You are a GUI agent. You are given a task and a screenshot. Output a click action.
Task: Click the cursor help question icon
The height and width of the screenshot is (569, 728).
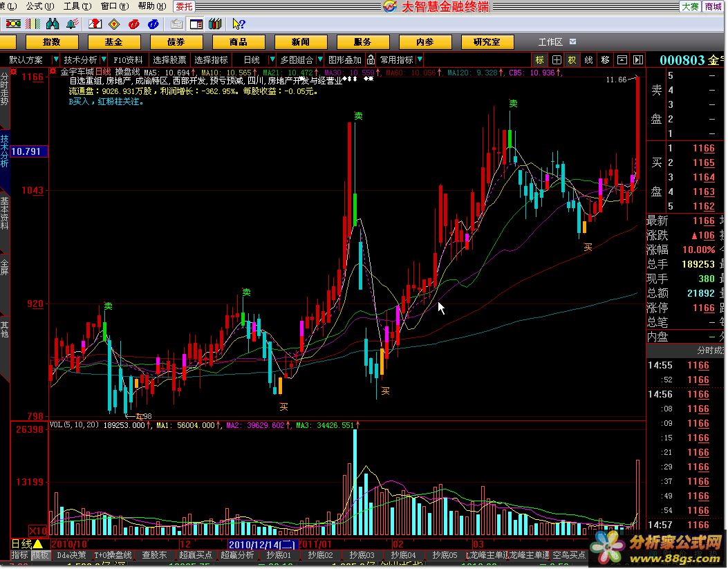click(239, 24)
